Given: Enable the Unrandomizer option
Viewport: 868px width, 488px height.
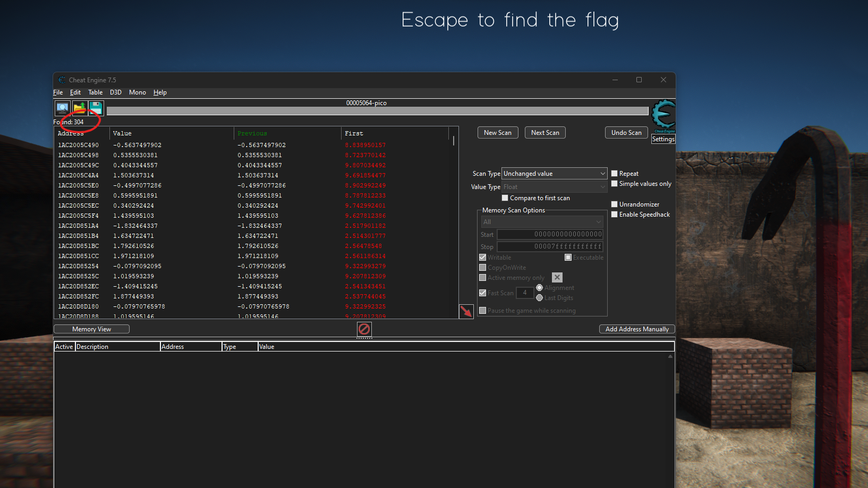Looking at the screenshot, I should click(x=614, y=204).
